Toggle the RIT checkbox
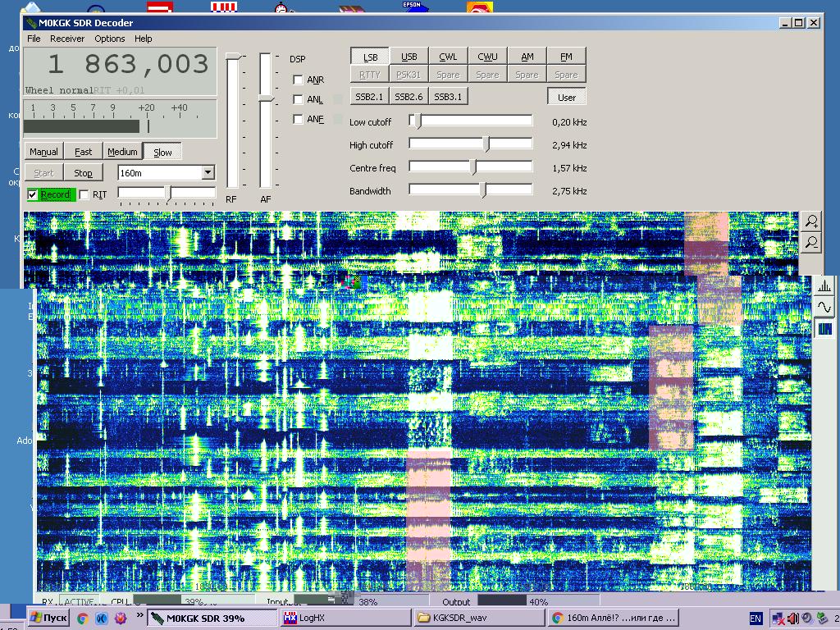Viewport: 840px width, 630px height. (x=84, y=195)
